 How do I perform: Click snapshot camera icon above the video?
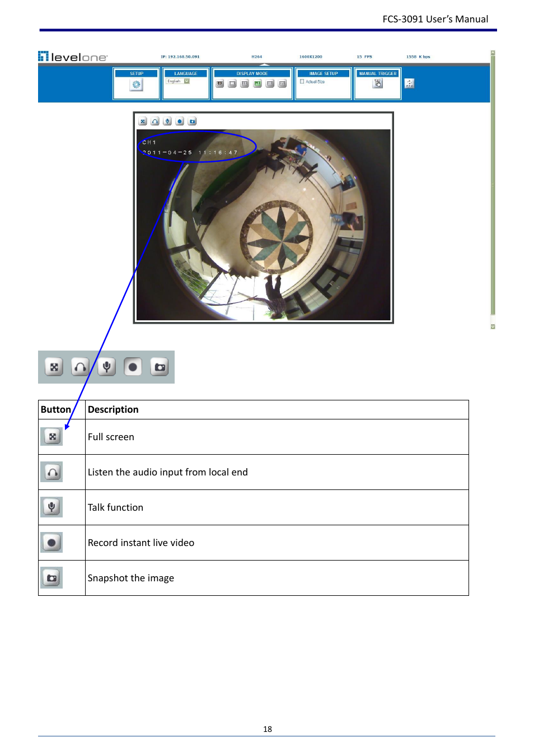[192, 121]
